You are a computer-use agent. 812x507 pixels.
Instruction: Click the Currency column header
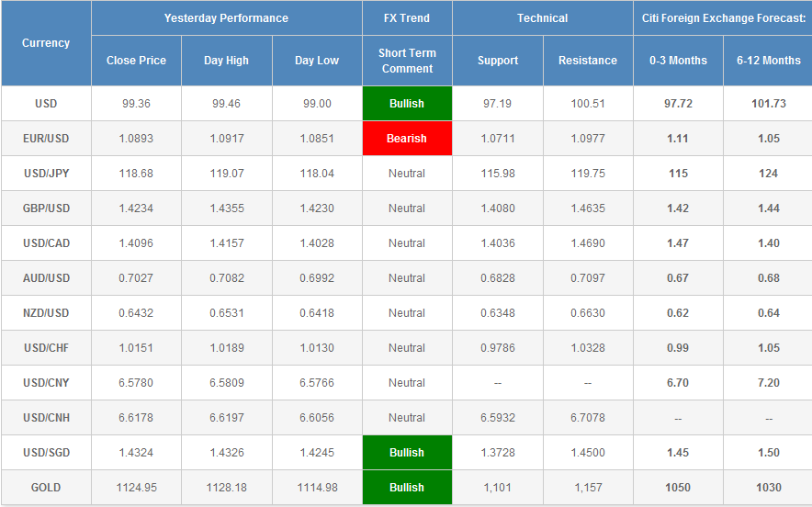tap(46, 43)
